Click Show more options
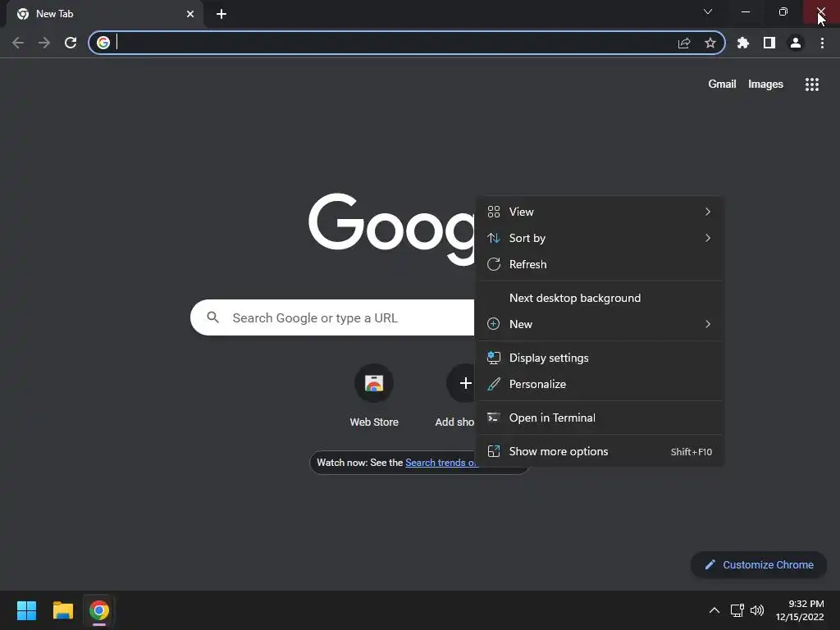840x630 pixels. 600,452
